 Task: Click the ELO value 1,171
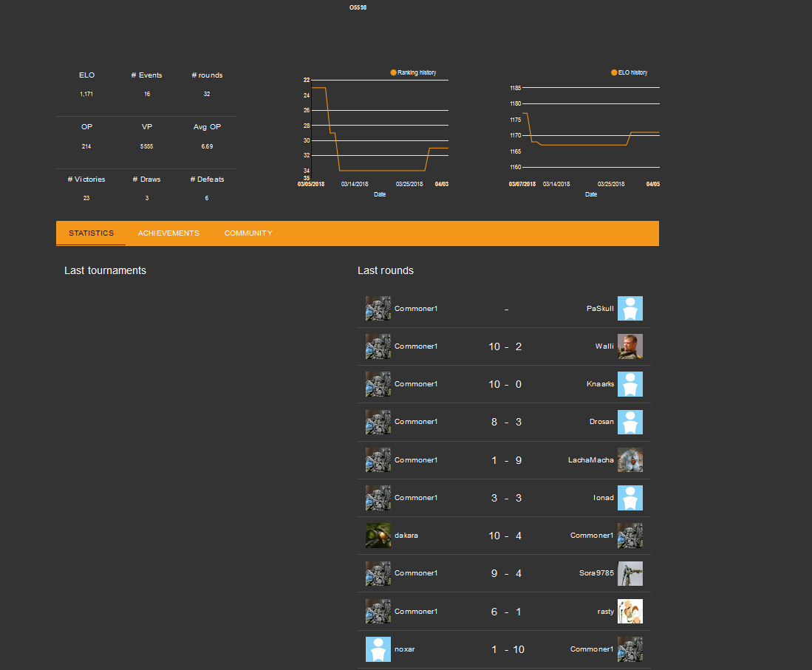86,95
